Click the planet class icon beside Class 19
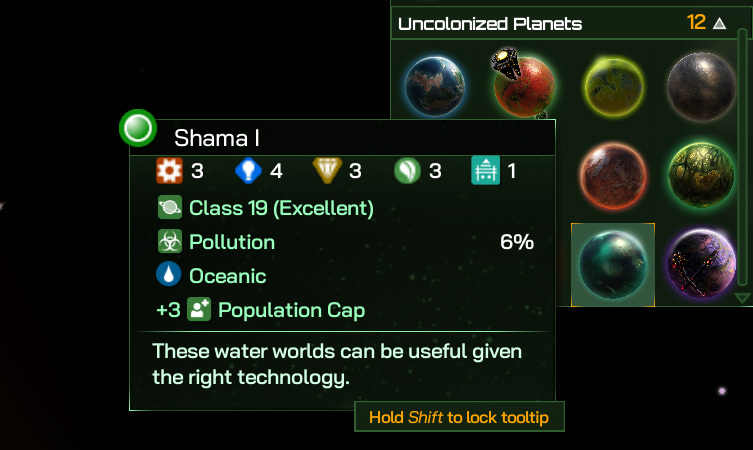The width and height of the screenshot is (753, 450). (169, 209)
